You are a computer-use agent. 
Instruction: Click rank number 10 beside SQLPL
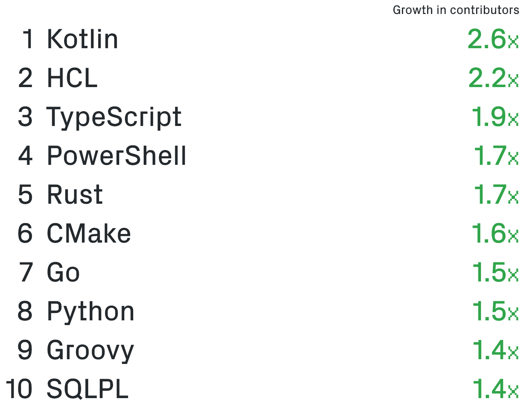(19, 389)
